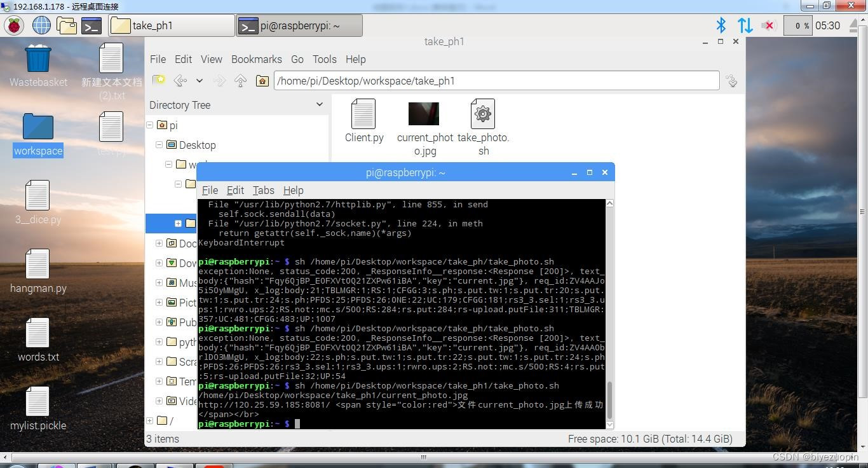Expand the Downloads folder tree node

[x=159, y=263]
